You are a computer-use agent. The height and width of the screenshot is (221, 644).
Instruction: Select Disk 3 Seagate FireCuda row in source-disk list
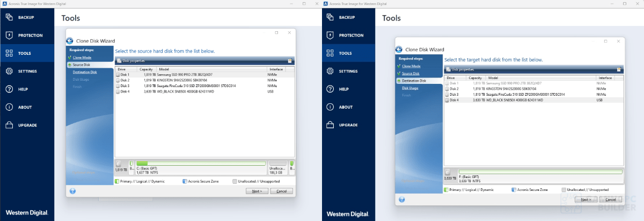pos(204,85)
